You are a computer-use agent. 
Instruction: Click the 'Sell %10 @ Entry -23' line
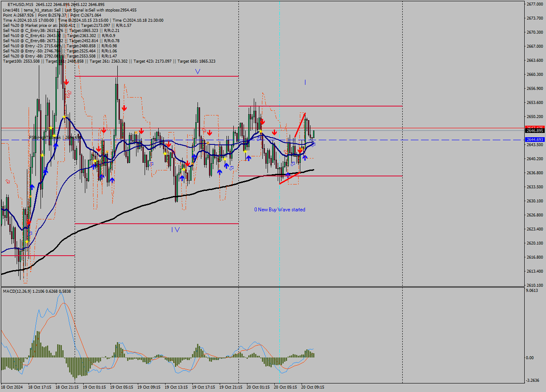click(60, 46)
